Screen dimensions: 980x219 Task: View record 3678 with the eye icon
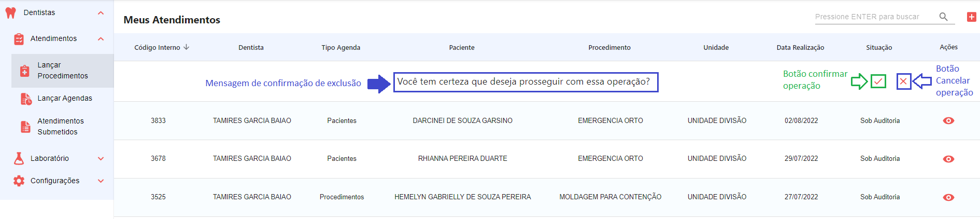[948, 159]
